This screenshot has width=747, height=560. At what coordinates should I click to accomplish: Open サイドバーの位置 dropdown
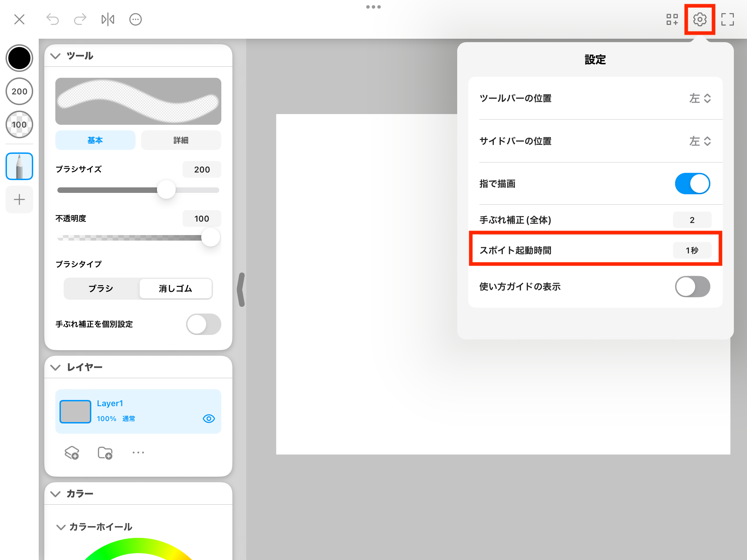click(x=700, y=141)
